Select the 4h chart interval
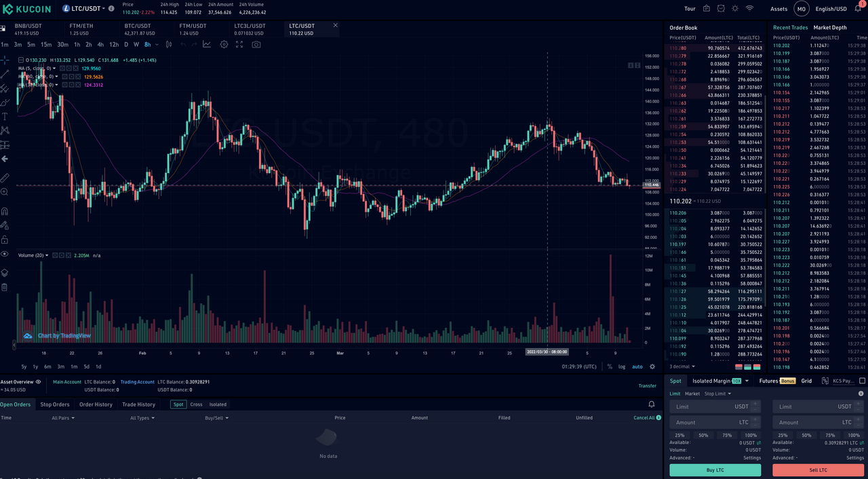The width and height of the screenshot is (868, 479). pyautogui.click(x=100, y=44)
